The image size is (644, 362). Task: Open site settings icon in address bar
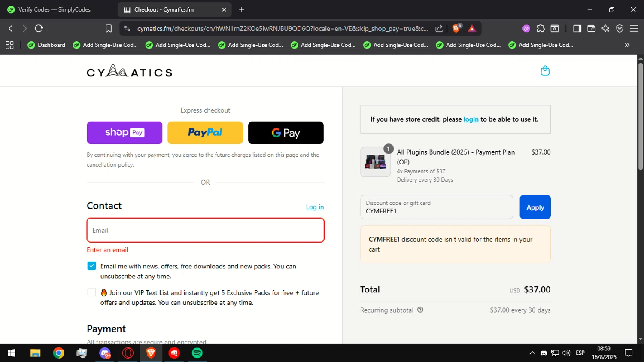click(x=127, y=28)
